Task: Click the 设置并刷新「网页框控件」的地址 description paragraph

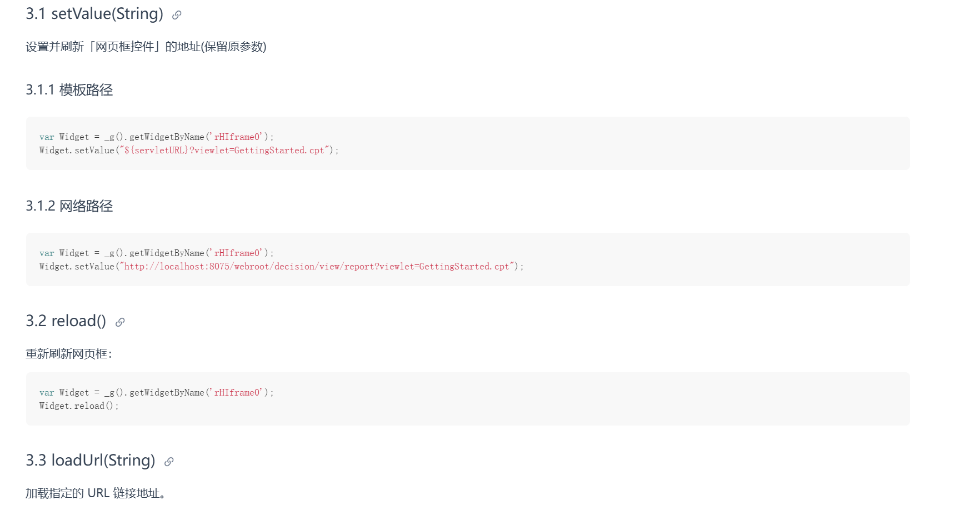Action: 146,47
